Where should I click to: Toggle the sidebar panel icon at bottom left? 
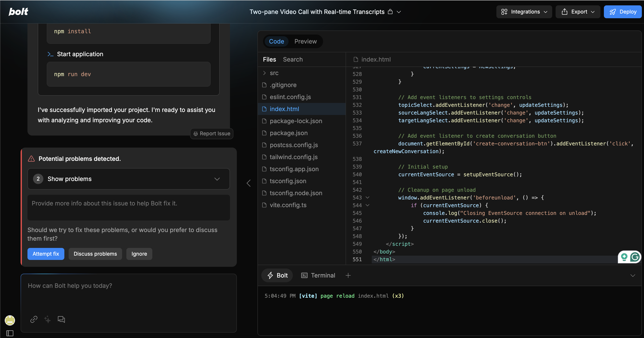[x=10, y=333]
